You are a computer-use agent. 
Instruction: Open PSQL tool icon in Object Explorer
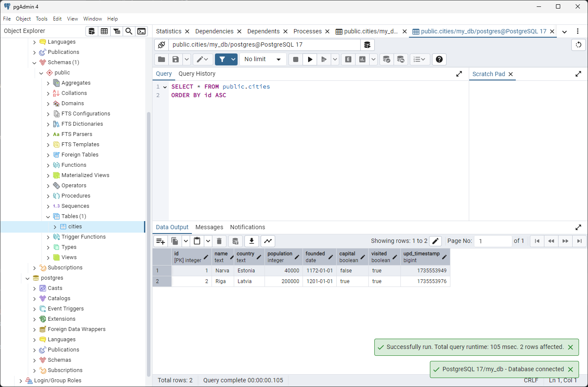(x=141, y=31)
